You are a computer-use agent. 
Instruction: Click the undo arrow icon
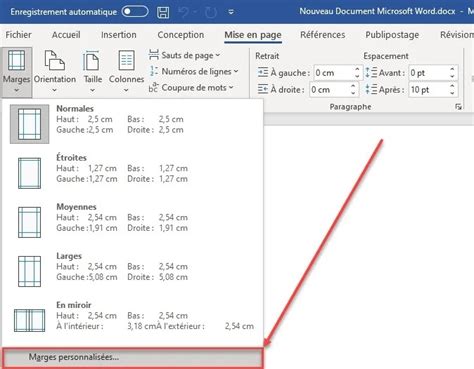coord(184,12)
